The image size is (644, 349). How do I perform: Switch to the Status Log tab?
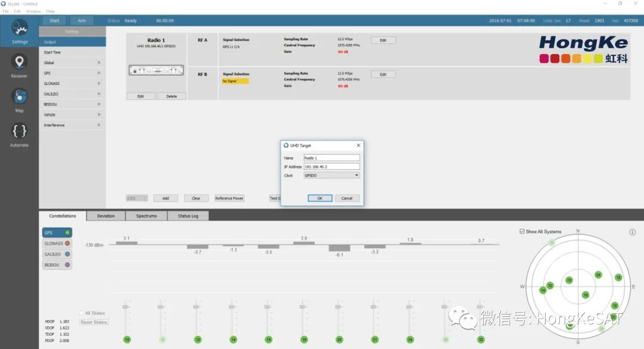(188, 216)
